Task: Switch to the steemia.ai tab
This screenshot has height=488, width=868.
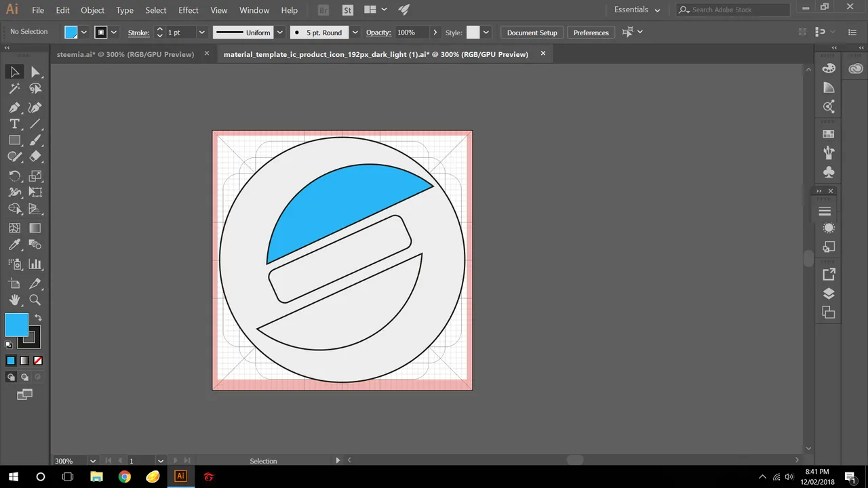Action: [x=125, y=54]
